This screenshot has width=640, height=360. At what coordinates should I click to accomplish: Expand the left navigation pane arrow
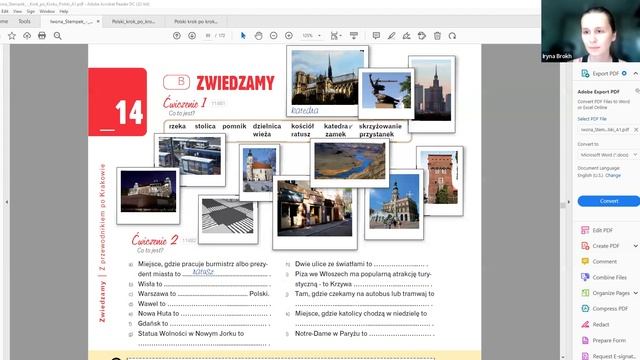pyautogui.click(x=7, y=202)
